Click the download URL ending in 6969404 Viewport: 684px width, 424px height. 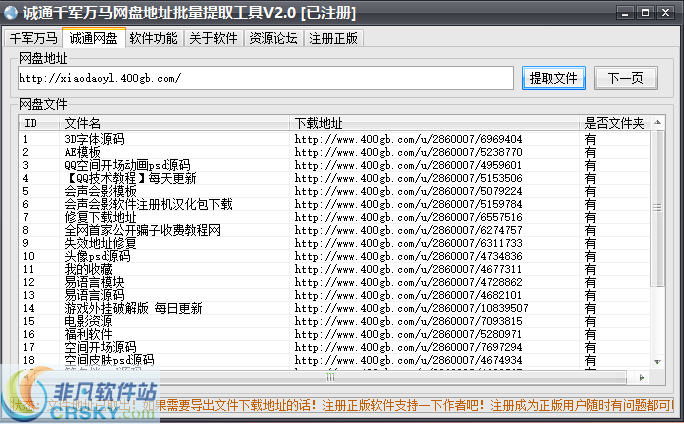tap(408, 139)
